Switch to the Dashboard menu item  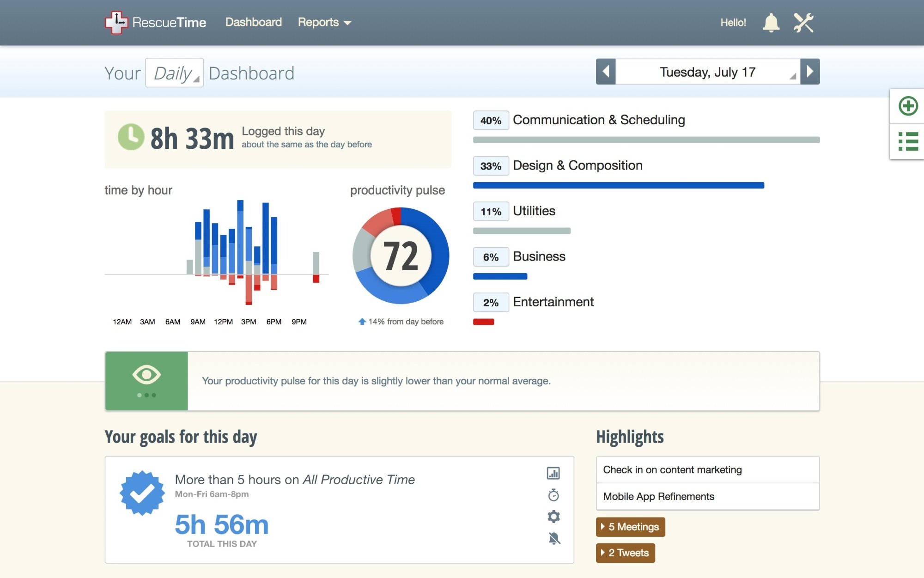tap(254, 22)
